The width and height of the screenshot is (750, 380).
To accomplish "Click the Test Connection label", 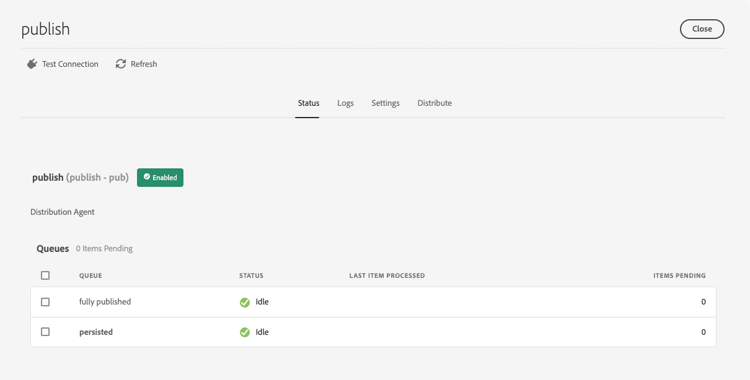I will pos(70,64).
